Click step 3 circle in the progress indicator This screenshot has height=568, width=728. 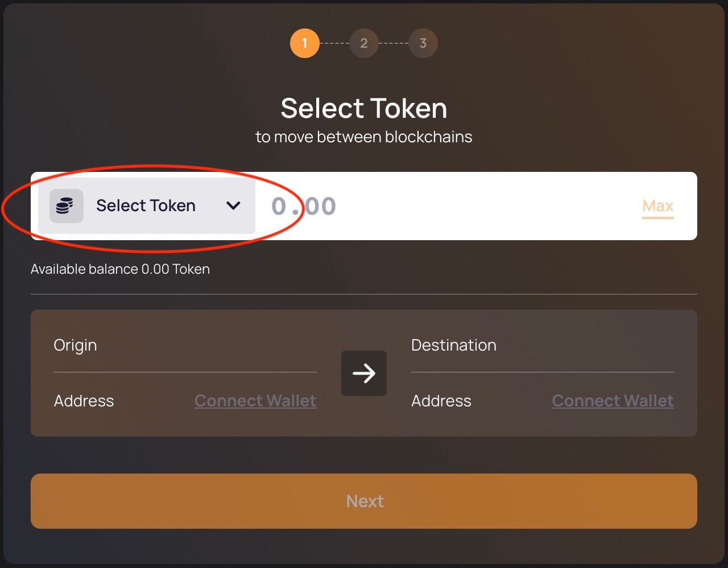(x=423, y=43)
